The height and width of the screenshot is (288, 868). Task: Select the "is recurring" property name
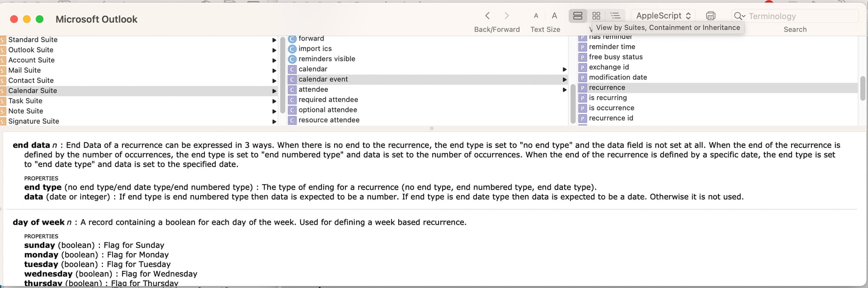pos(608,98)
